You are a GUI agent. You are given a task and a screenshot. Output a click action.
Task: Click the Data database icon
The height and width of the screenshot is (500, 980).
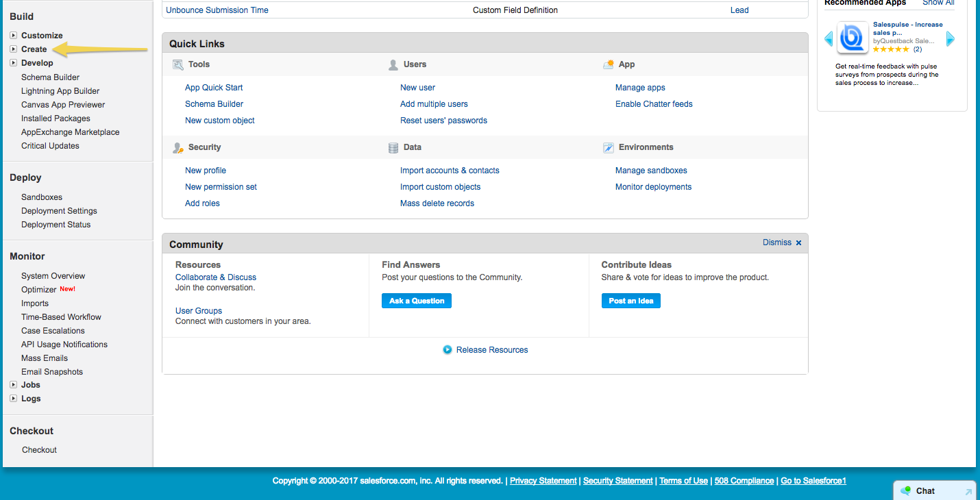[x=393, y=147]
